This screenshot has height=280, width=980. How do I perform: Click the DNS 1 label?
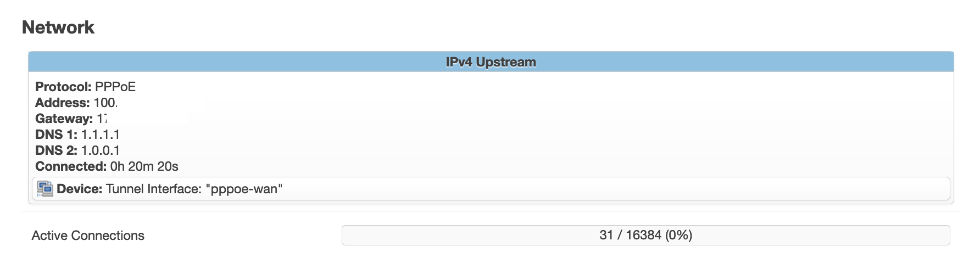(x=56, y=135)
